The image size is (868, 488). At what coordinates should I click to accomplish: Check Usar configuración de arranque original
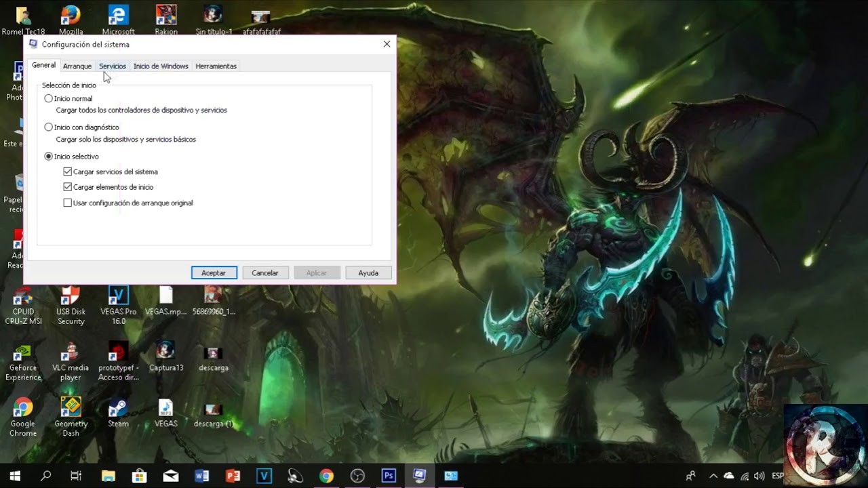pyautogui.click(x=68, y=203)
